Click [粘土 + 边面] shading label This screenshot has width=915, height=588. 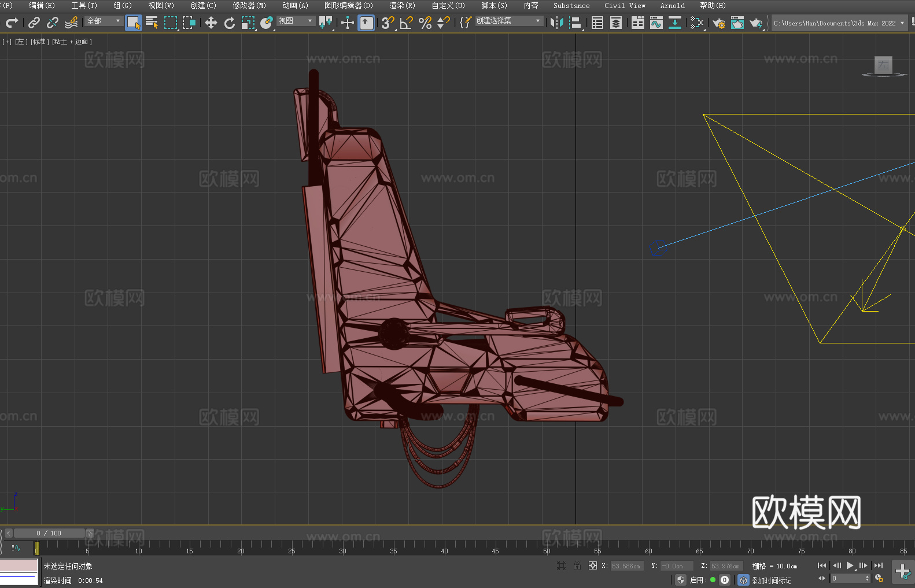pyautogui.click(x=72, y=42)
